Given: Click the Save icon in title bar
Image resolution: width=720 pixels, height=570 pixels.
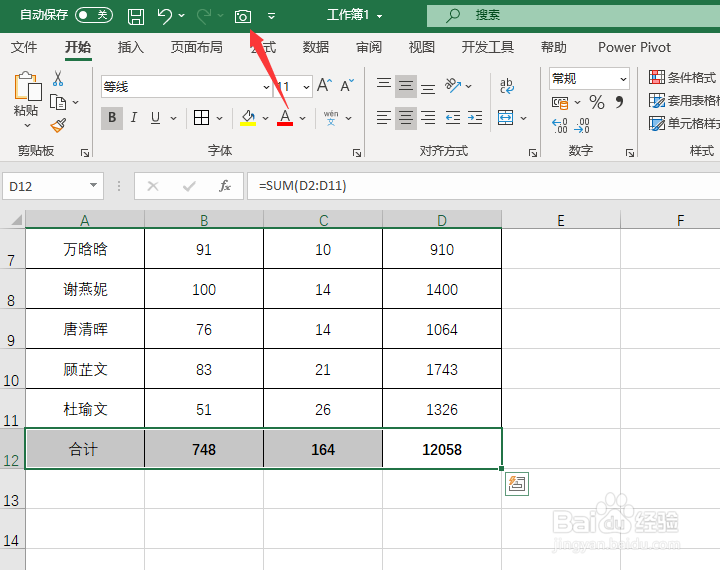Looking at the screenshot, I should pos(135,16).
